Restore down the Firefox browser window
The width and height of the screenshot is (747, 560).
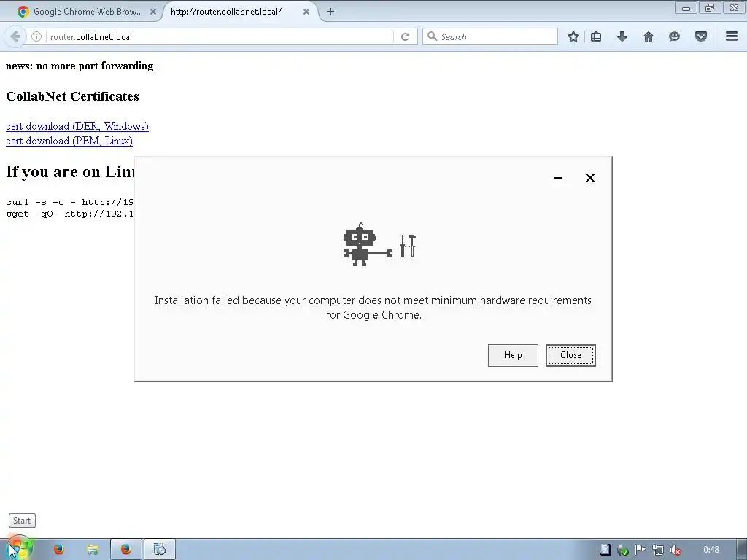[710, 9]
